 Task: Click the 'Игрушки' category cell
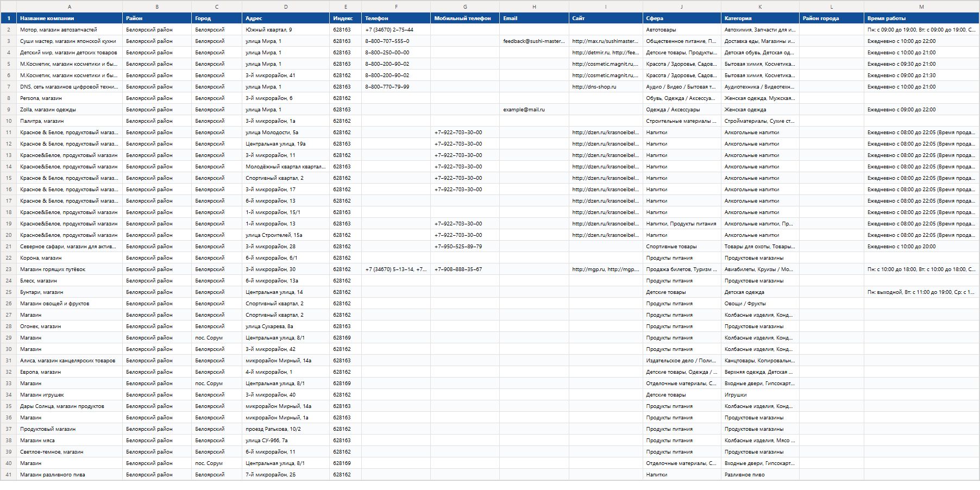760,395
